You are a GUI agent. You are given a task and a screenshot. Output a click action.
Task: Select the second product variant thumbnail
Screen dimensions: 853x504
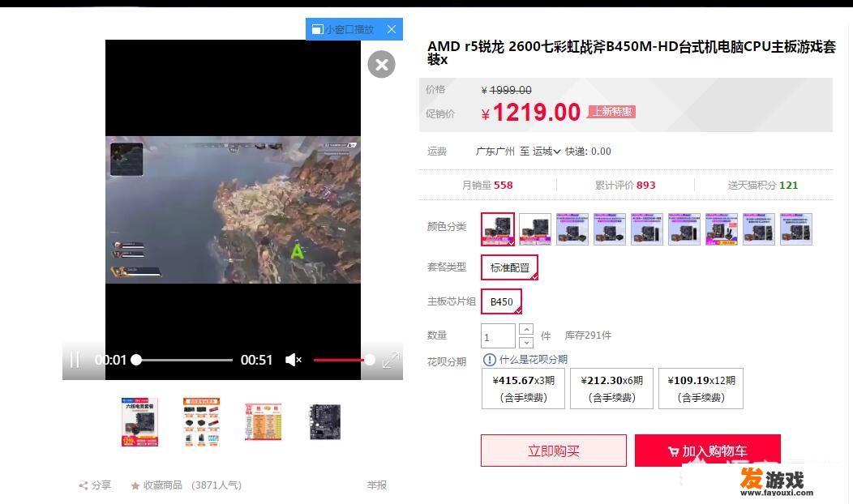[535, 229]
